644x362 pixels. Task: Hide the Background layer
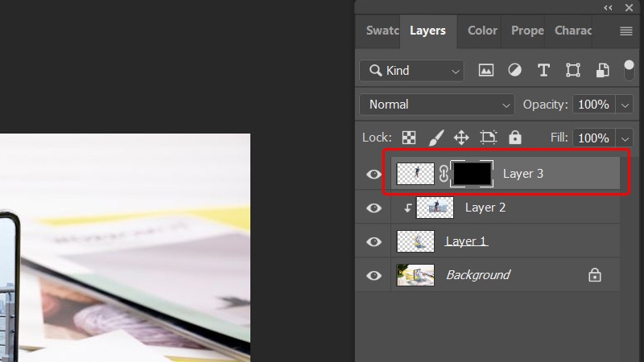[374, 275]
